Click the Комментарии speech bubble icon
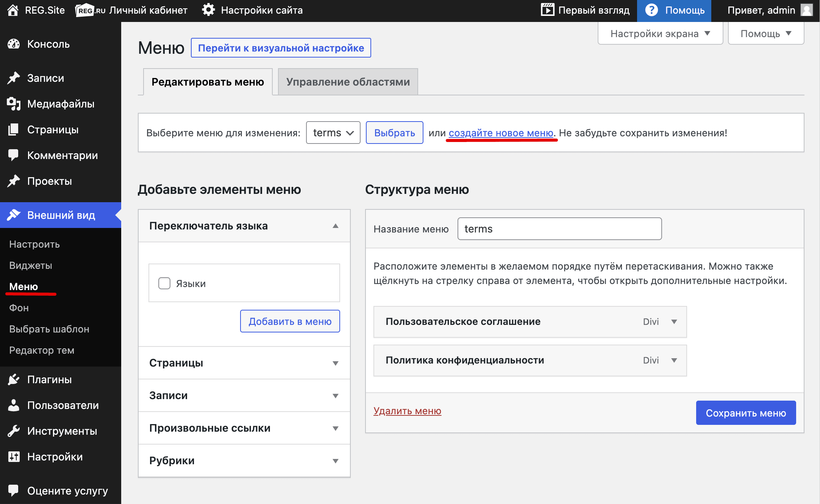Image resolution: width=820 pixels, height=504 pixels. (x=14, y=155)
